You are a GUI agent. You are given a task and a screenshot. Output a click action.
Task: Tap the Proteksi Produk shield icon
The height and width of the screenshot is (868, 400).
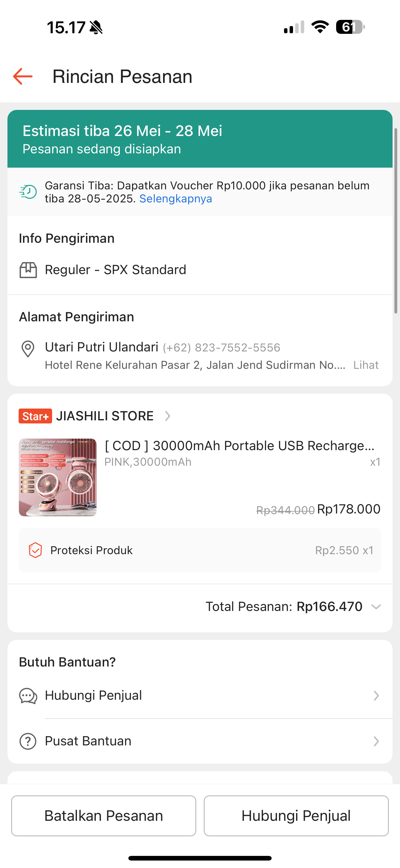pos(35,550)
